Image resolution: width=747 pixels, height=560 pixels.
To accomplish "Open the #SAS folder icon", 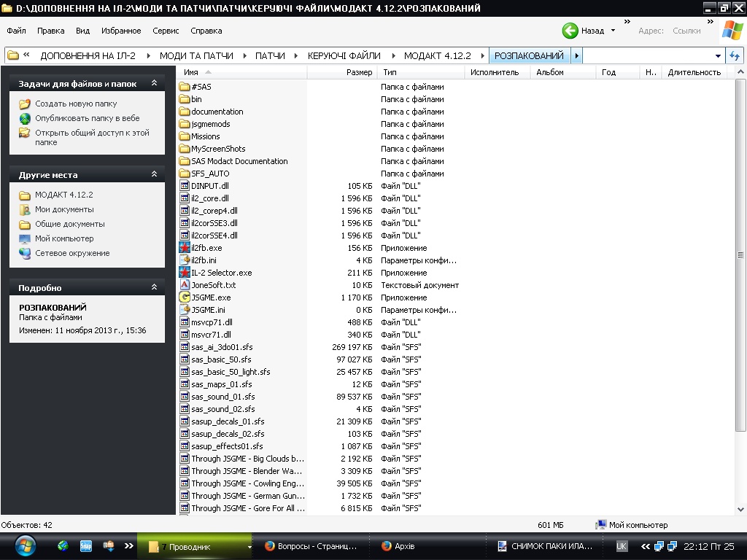I will point(185,87).
